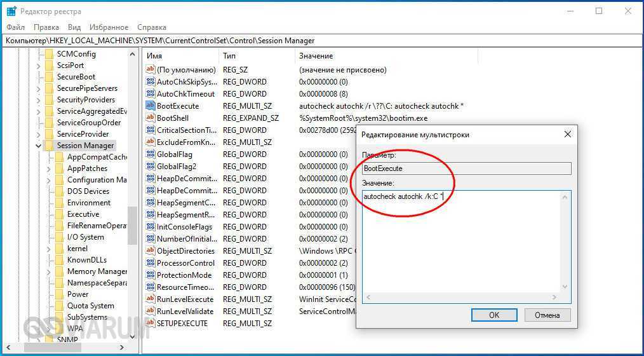This screenshot has height=356, width=644.
Task: Cancel the dialog with Отмена
Action: click(x=547, y=315)
